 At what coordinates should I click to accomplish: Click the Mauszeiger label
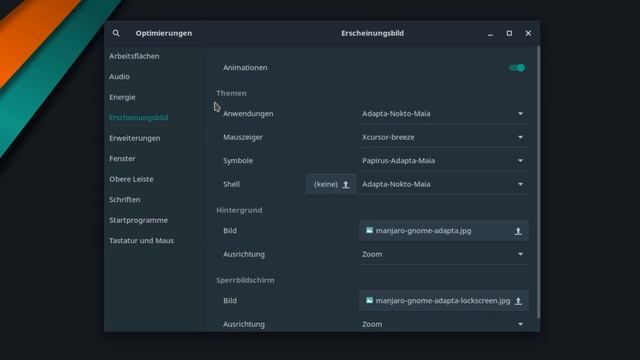243,137
